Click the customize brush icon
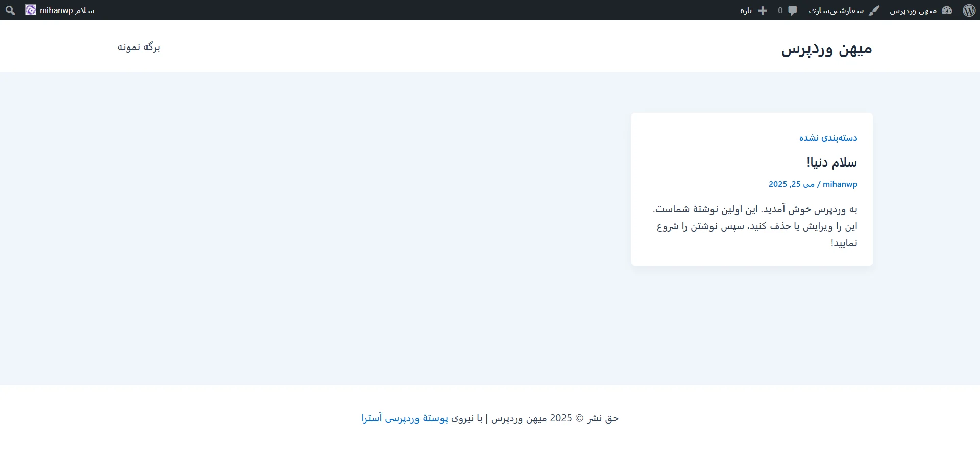Screen dimensions: 980x449 [874, 10]
